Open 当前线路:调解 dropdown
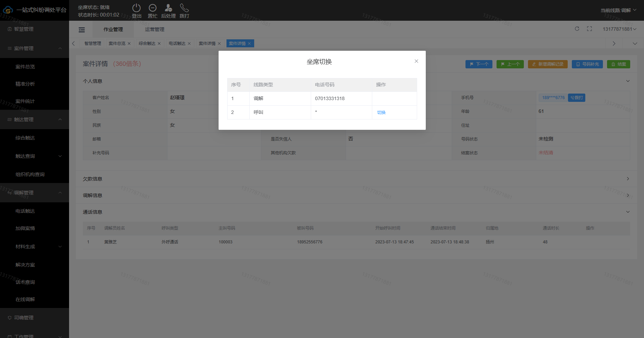Screen dimensions: 644x338 (618, 10)
